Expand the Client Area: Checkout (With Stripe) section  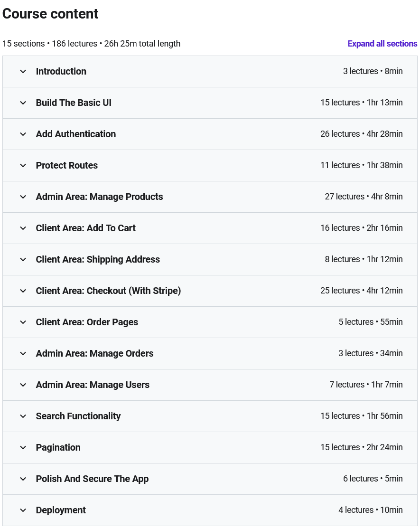coord(108,291)
